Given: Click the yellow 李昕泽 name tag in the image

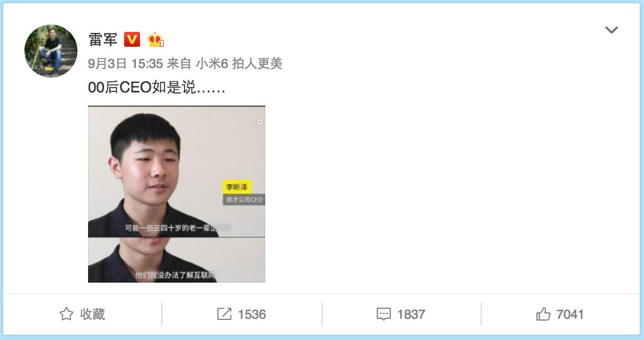Looking at the screenshot, I should 237,187.
